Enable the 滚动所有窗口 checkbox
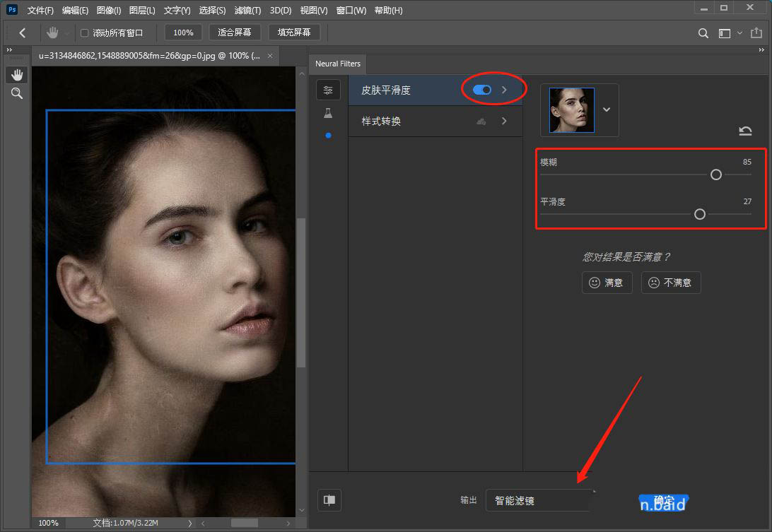The width and height of the screenshot is (772, 532). click(85, 32)
